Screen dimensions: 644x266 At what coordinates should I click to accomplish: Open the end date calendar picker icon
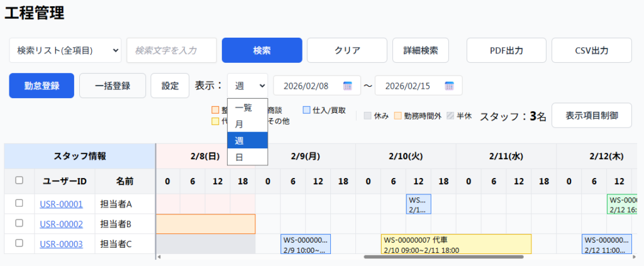(x=449, y=86)
